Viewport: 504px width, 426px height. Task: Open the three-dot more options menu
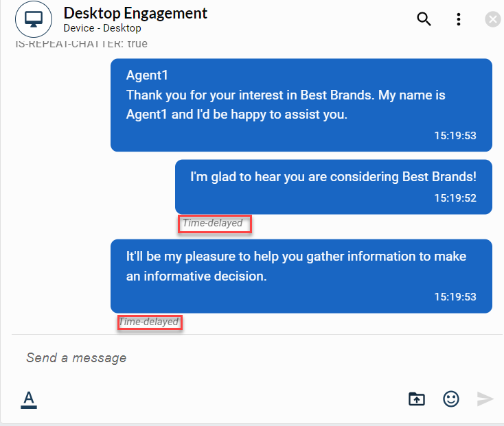click(459, 19)
